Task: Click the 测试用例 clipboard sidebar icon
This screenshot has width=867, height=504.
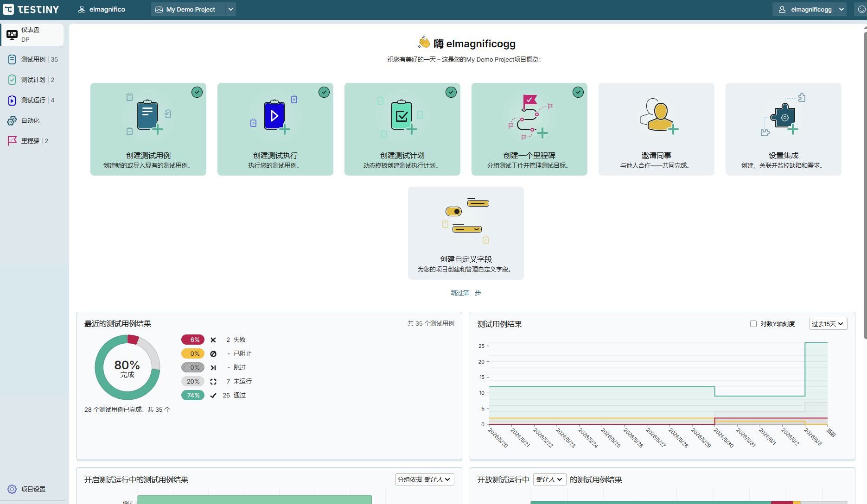Action: click(12, 59)
